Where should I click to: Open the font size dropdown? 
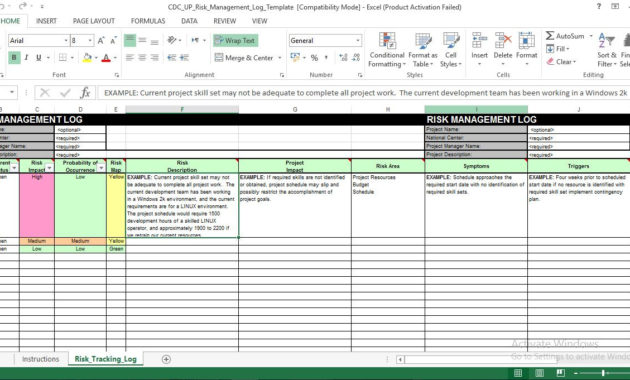[90, 41]
